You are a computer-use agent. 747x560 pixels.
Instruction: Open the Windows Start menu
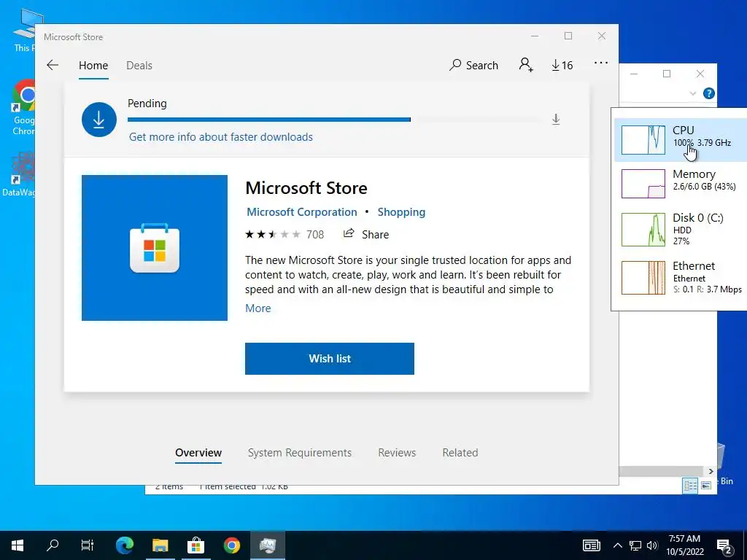coord(18,545)
